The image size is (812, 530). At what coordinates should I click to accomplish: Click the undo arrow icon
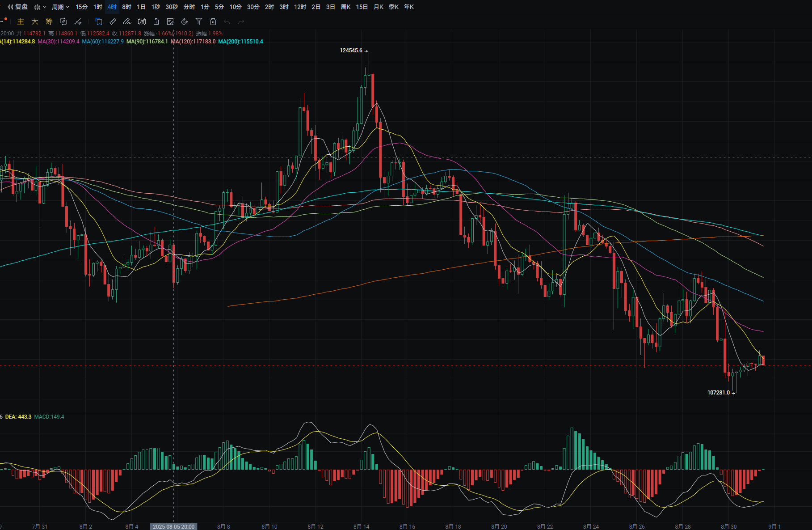227,21
